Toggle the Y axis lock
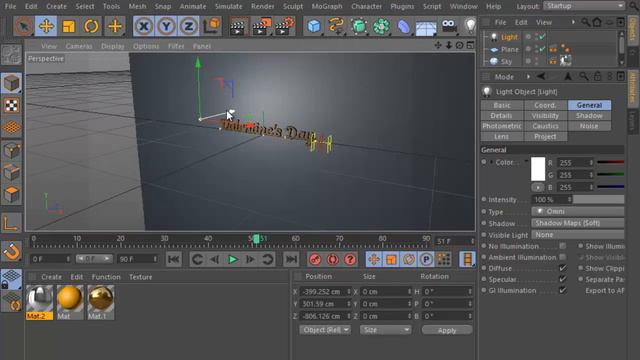This screenshot has height=360, width=640. tap(166, 26)
